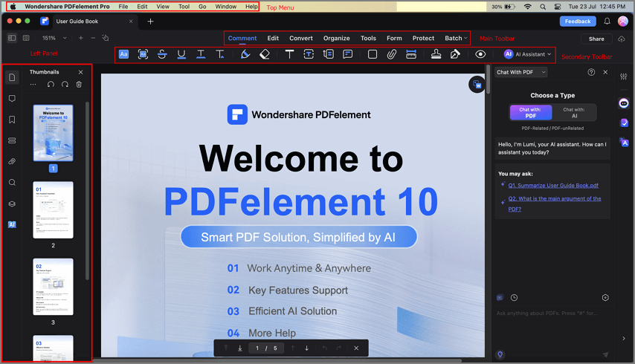Click Q2 main argument of PDF link
The width and height of the screenshot is (635, 364).
point(555,204)
